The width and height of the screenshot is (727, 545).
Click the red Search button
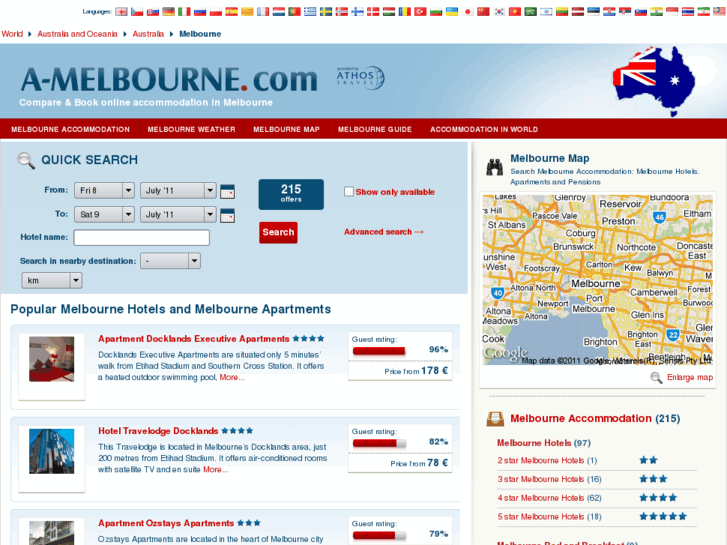click(x=278, y=232)
